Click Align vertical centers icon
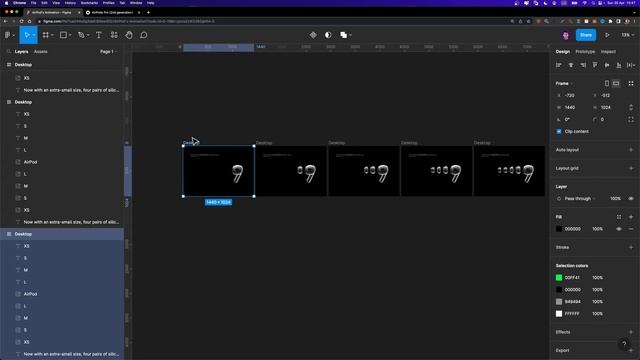 pyautogui.click(x=607, y=65)
